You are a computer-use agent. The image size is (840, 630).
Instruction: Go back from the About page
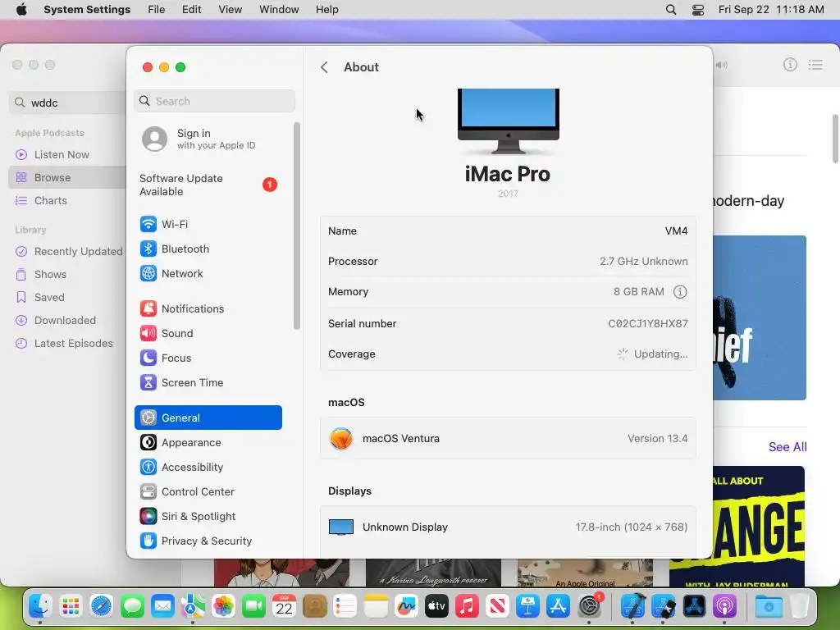click(x=324, y=67)
